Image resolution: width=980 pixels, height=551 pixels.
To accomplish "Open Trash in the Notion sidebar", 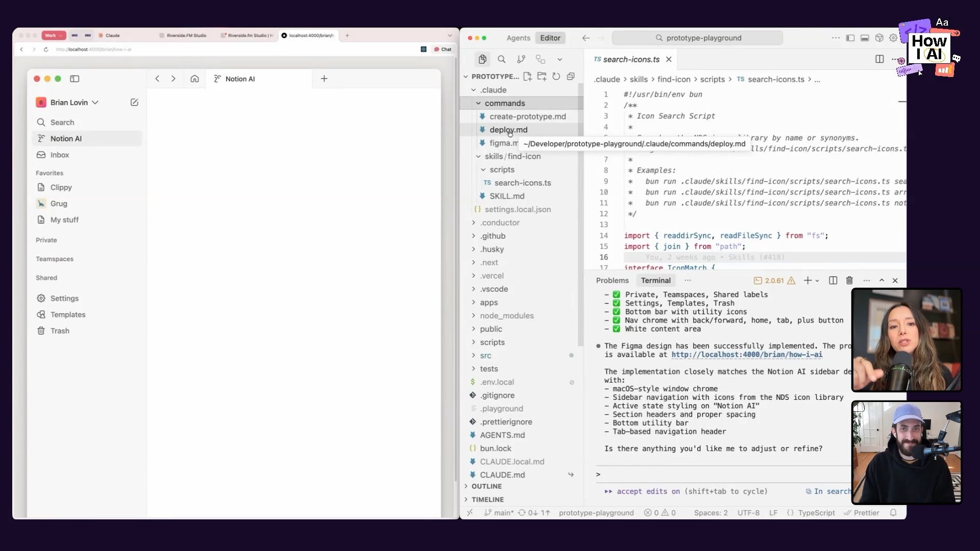I will click(x=87, y=331).
